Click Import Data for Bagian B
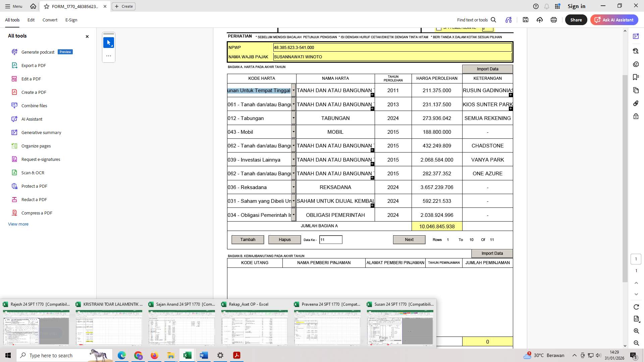The height and width of the screenshot is (362, 644). 492,253
